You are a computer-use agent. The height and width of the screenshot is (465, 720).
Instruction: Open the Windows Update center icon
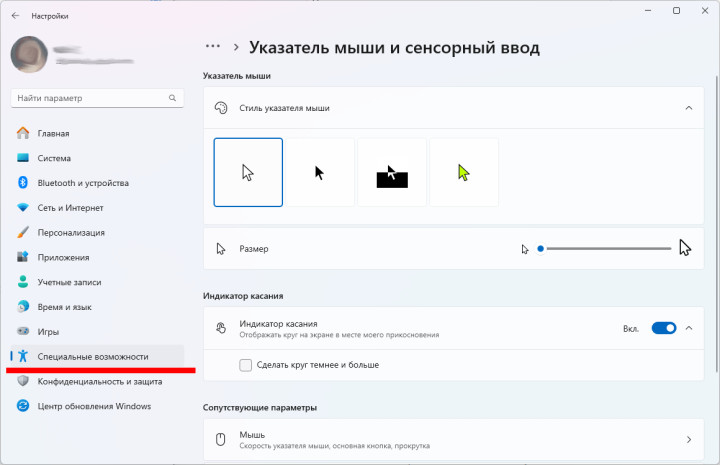tap(23, 406)
